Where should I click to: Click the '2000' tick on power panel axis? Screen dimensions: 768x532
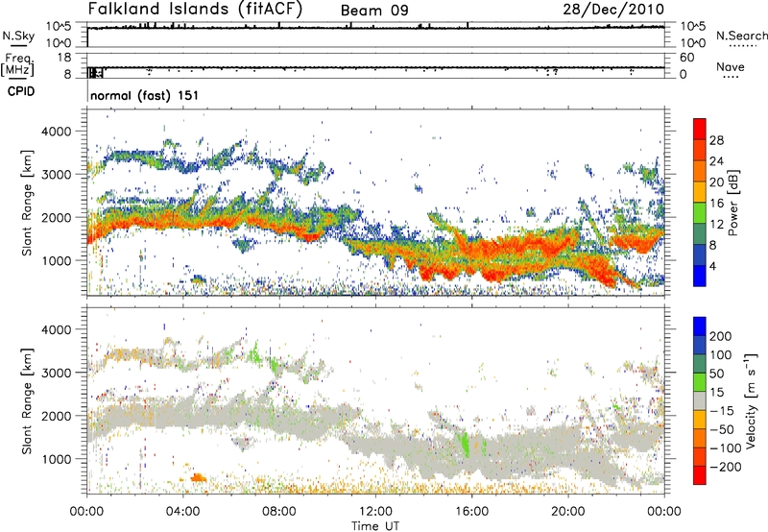[x=57, y=217]
